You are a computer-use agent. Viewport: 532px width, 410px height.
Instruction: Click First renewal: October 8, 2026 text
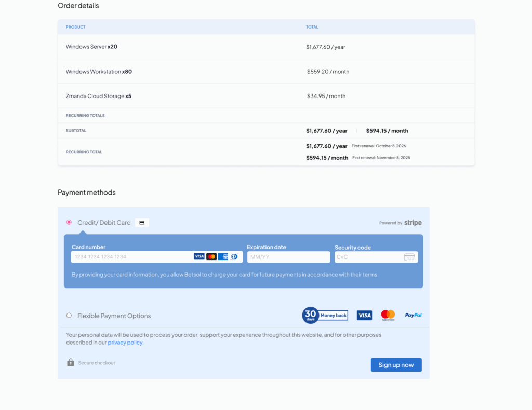[x=379, y=146]
